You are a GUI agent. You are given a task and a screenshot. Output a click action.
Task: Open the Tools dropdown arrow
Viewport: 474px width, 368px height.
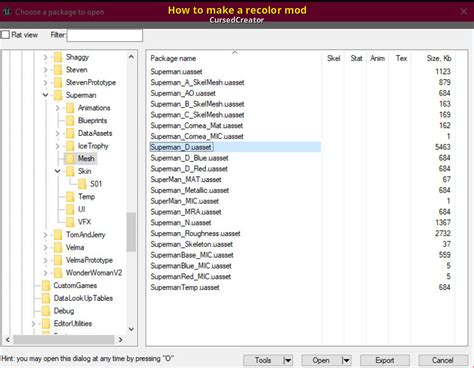288,360
